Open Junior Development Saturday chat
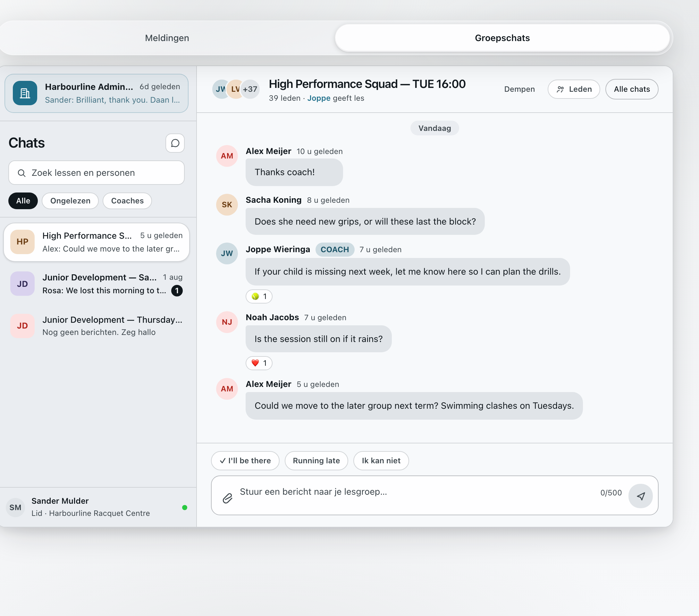 tap(97, 284)
